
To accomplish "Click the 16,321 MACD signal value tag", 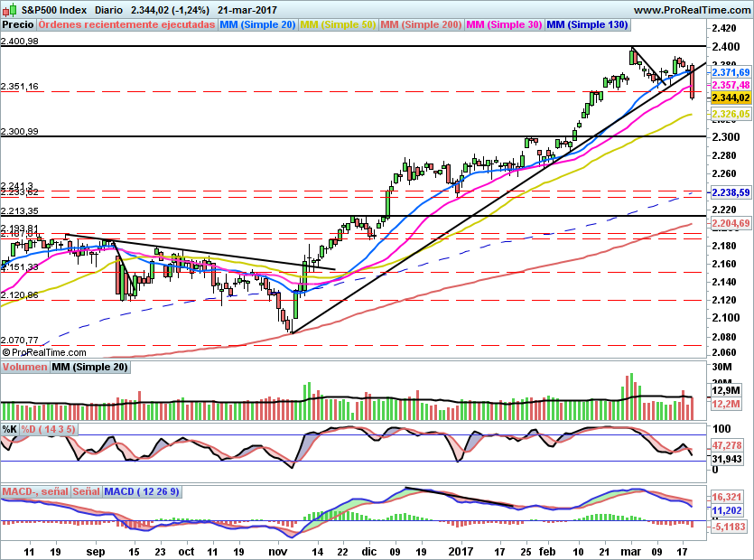I will [727, 497].
